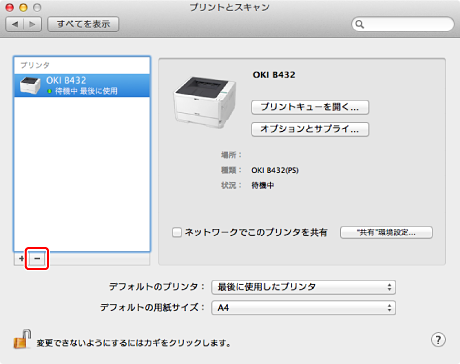Enable sharing this printer on the network
This screenshot has width=460, height=364.
click(x=177, y=232)
